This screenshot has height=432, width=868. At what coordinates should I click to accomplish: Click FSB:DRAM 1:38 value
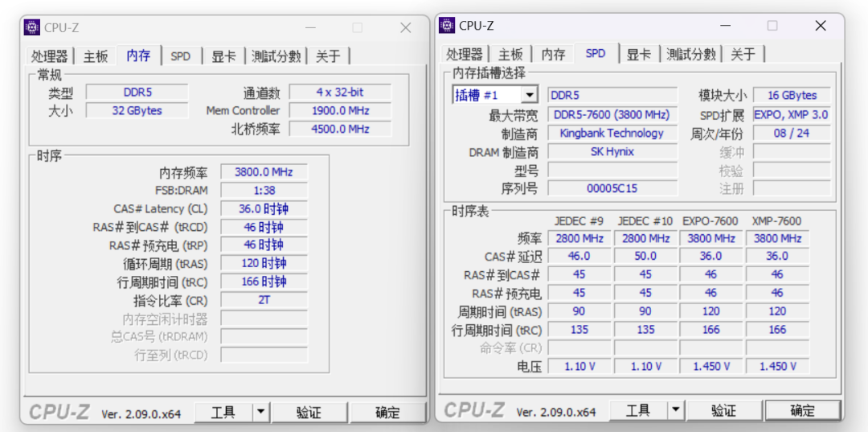pyautogui.click(x=264, y=190)
